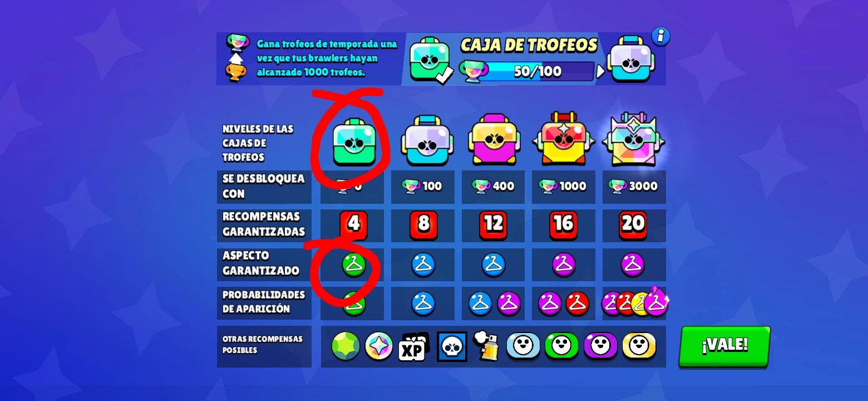Image resolution: width=868 pixels, height=401 pixels.
Task: Click the yellow pin reward icon
Action: coord(639,346)
